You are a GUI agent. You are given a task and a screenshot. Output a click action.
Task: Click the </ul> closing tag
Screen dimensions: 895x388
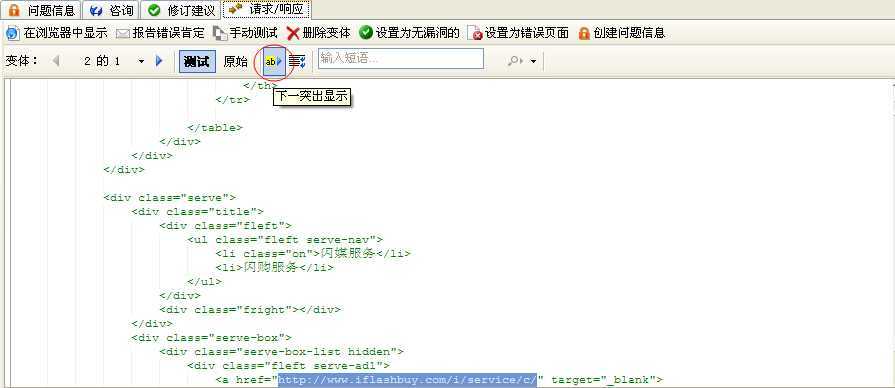coord(204,281)
